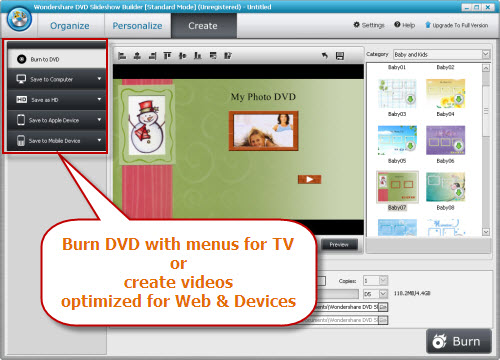Click download arrow on Baby03 template
The width and height of the screenshot is (500, 360).
click(410, 99)
